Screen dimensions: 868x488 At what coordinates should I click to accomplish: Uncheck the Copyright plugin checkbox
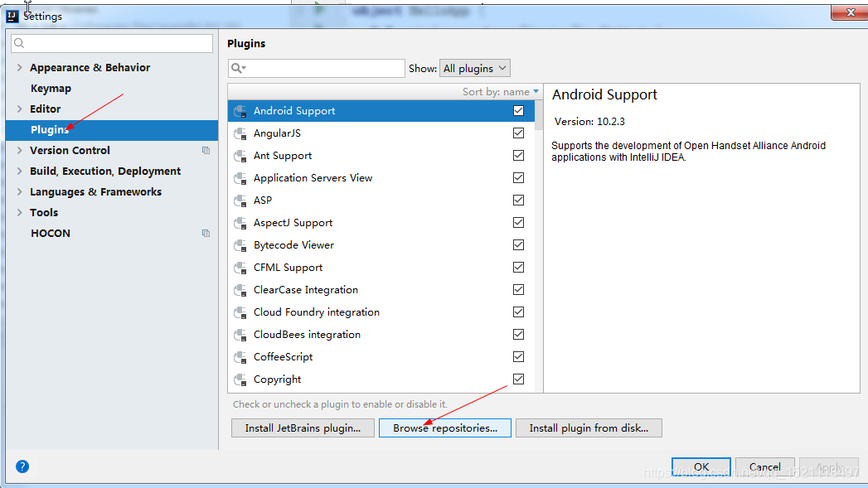(518, 379)
